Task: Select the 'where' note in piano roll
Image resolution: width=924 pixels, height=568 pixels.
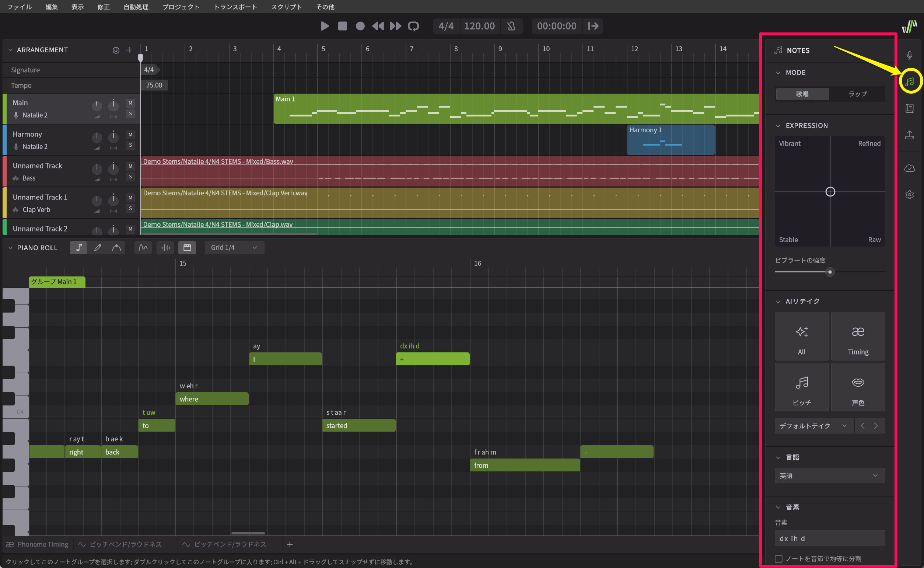Action: 212,399
